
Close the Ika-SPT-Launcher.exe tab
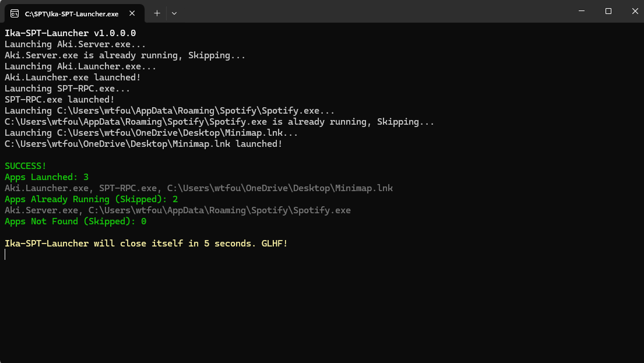(x=132, y=13)
